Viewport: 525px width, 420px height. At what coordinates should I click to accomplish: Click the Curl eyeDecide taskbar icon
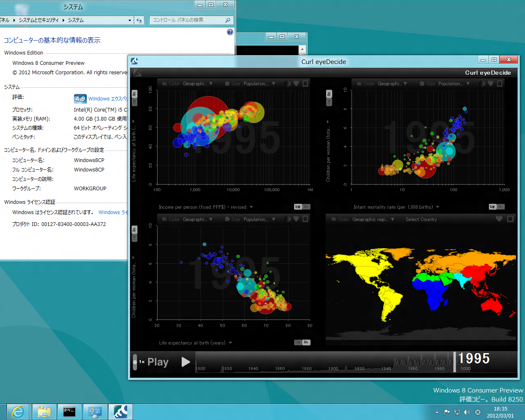121,411
